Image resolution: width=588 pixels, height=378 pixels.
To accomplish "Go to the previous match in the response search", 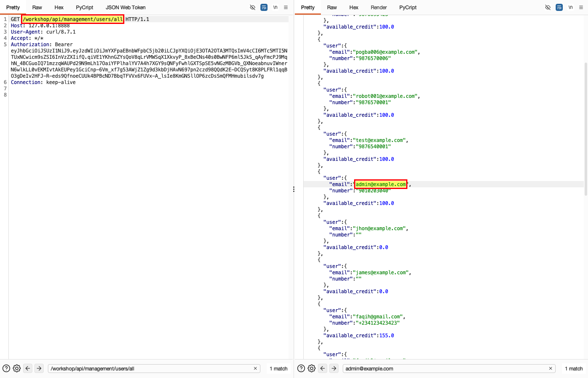I will (x=323, y=368).
